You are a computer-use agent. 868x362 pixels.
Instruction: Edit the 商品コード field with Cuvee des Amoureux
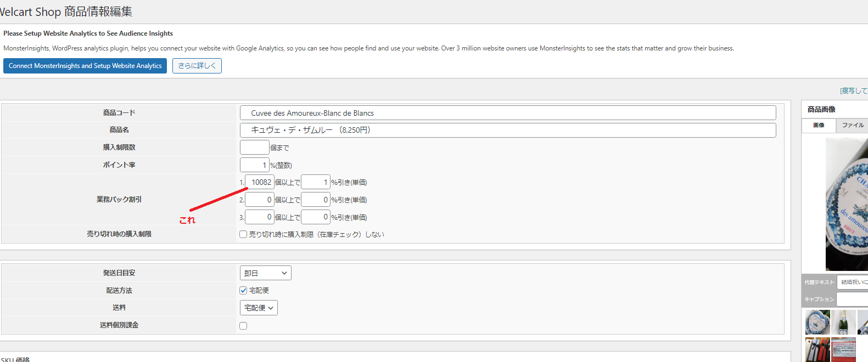(x=508, y=113)
